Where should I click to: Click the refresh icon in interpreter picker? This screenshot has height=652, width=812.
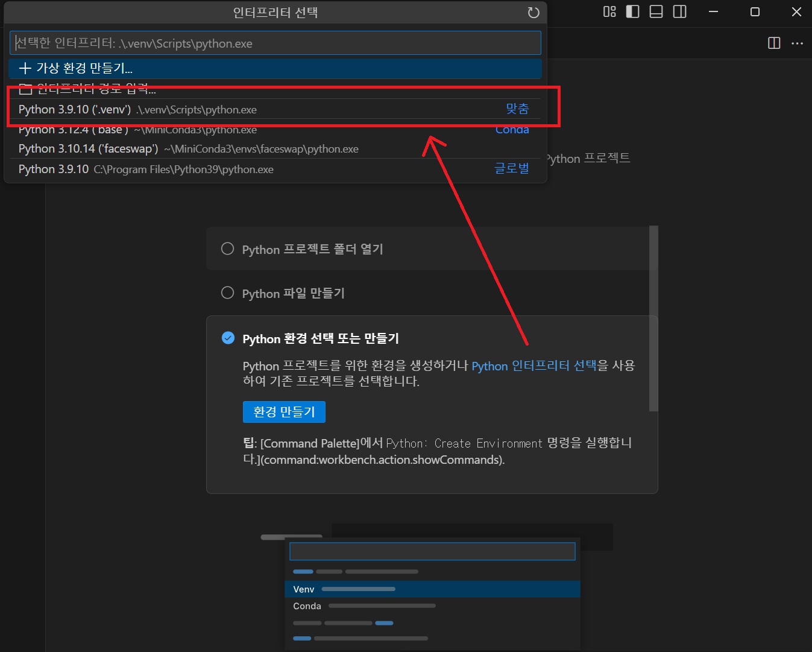pyautogui.click(x=533, y=13)
